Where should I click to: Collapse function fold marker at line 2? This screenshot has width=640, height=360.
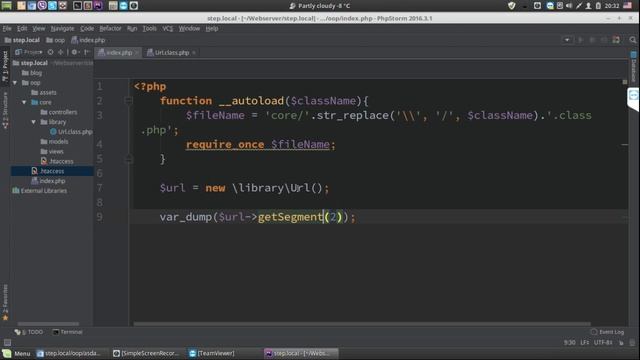[128, 100]
